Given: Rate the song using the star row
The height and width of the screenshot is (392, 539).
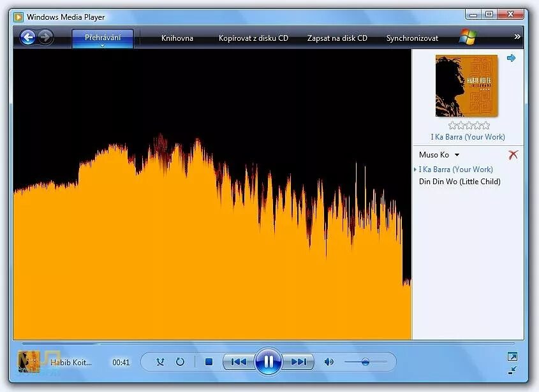Looking at the screenshot, I should pos(469,126).
